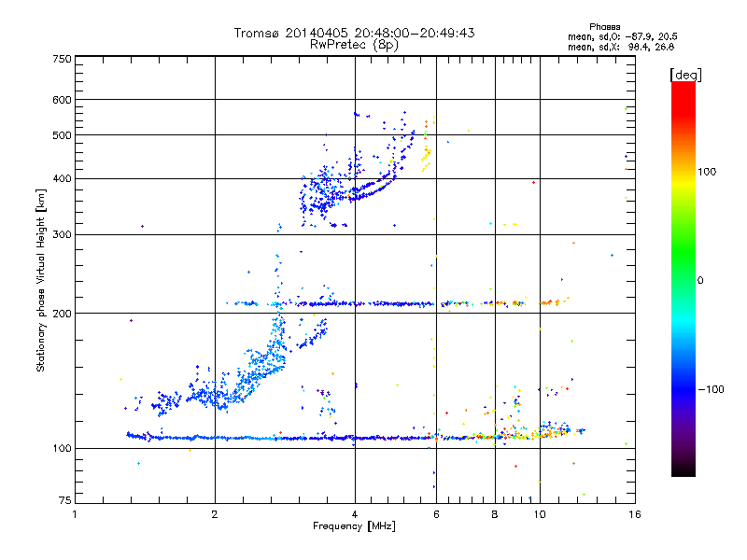Click the 'Stationary phase Virtual Height [km]' axis title
747x560 pixels.
tap(41, 280)
